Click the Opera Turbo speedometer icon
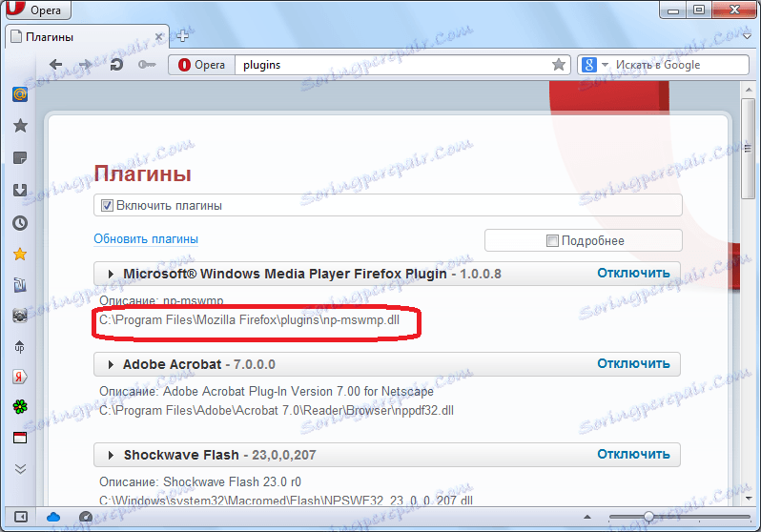Image resolution: width=761 pixels, height=532 pixels. click(x=86, y=517)
